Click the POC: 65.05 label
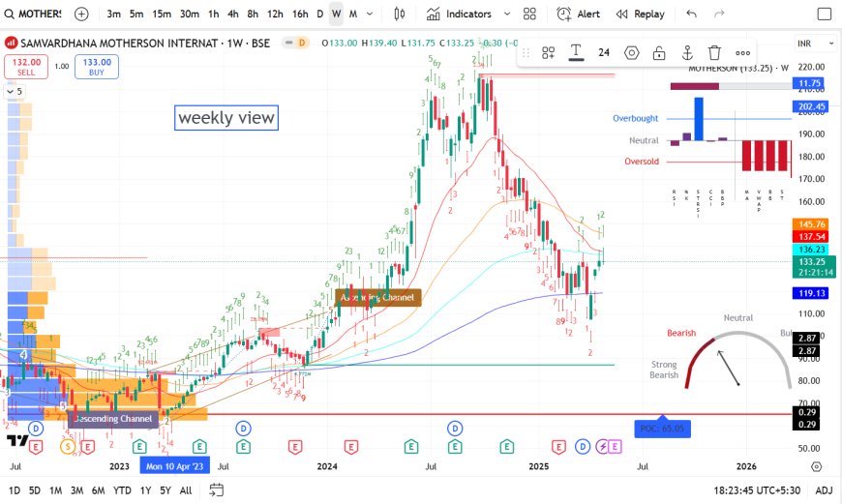Screen dimensions: 842x504 (x=662, y=429)
